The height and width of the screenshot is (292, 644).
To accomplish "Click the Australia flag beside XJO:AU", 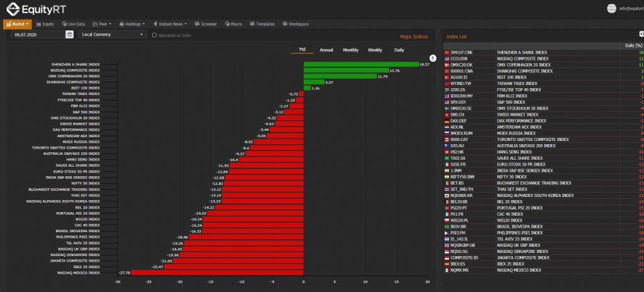I will [x=447, y=145].
